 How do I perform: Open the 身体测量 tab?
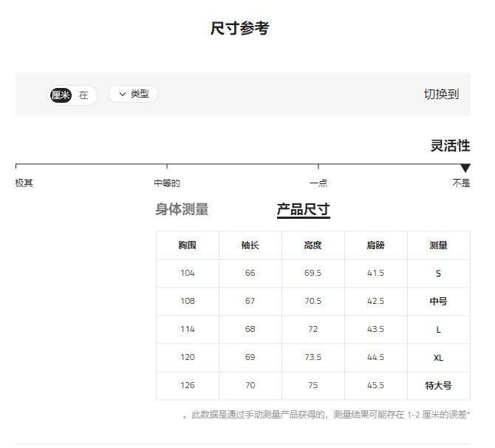tap(182, 209)
